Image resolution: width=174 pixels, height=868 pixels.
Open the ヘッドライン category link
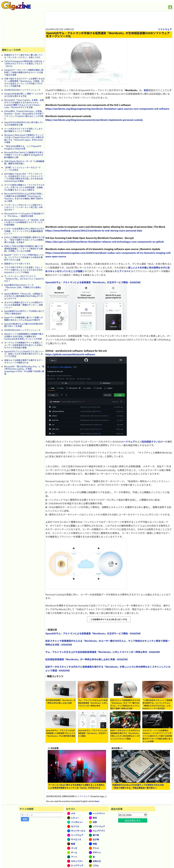tap(99, 814)
